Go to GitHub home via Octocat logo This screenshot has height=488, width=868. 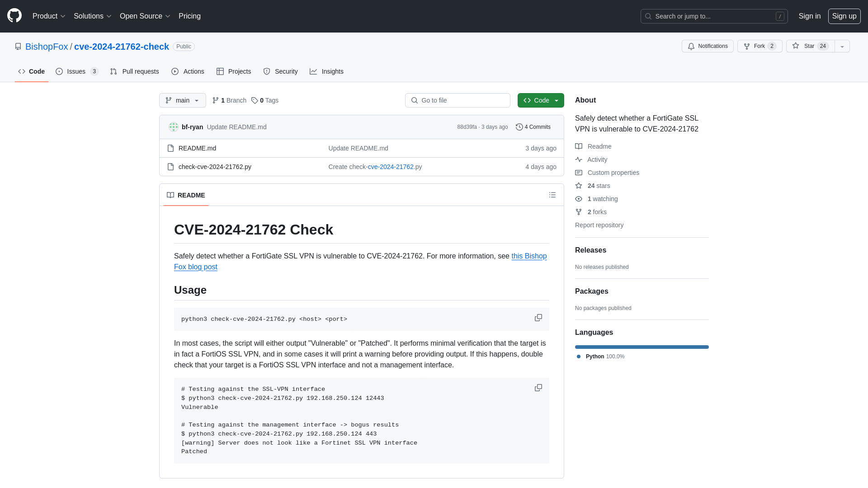coord(14,16)
